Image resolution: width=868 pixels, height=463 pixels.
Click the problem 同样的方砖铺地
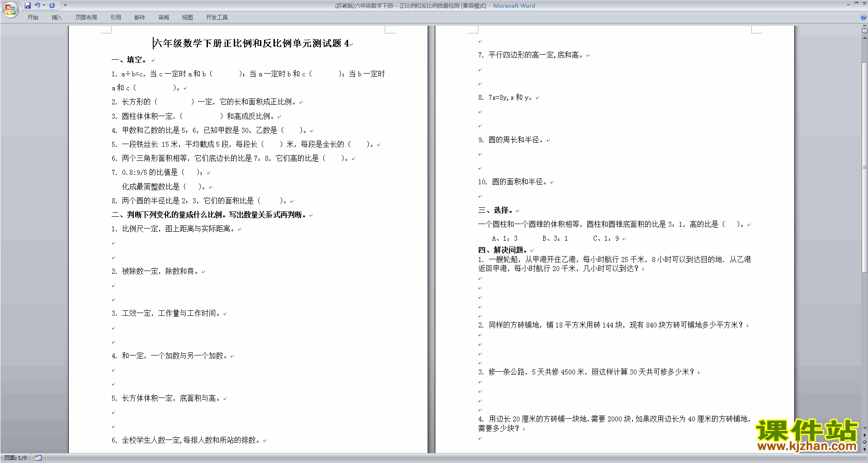coord(611,325)
